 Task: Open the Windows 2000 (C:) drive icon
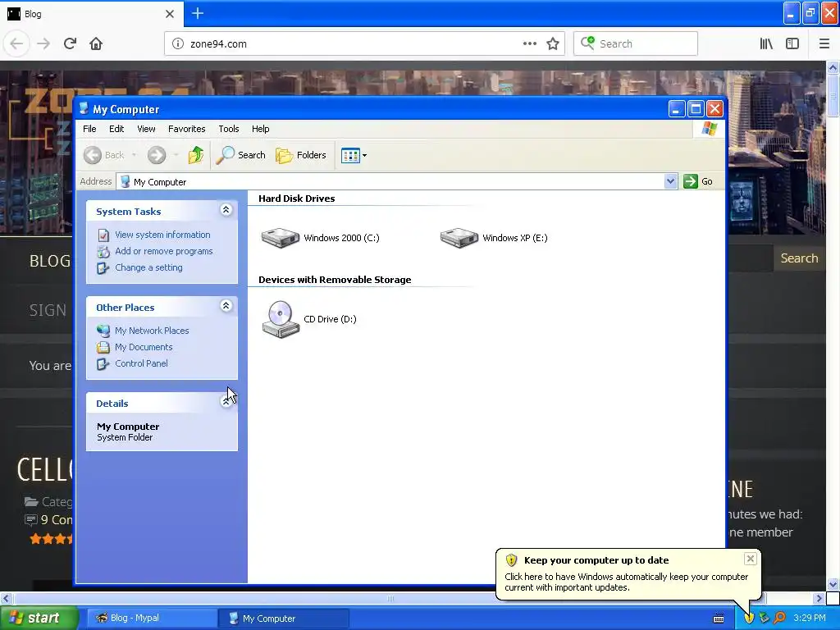(281, 238)
